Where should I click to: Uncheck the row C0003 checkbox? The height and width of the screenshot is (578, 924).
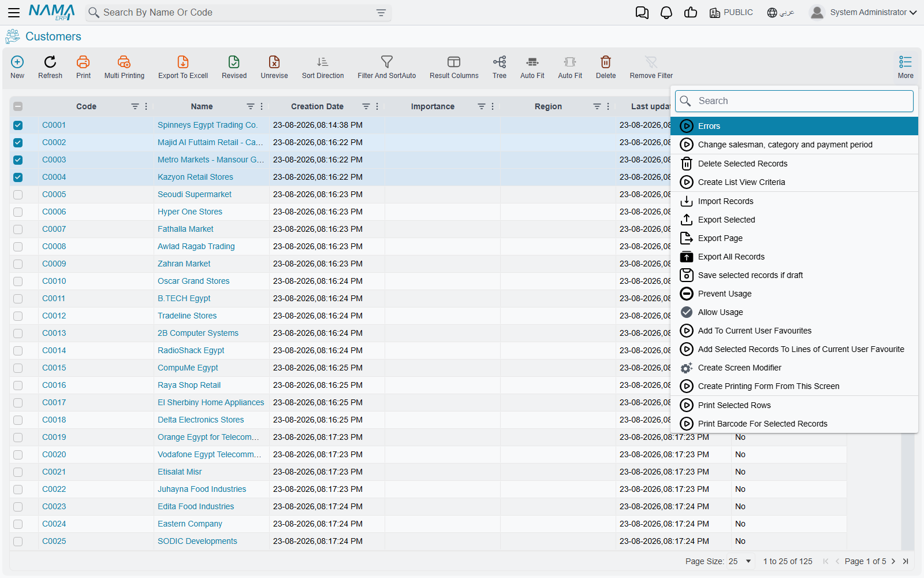[x=18, y=160]
